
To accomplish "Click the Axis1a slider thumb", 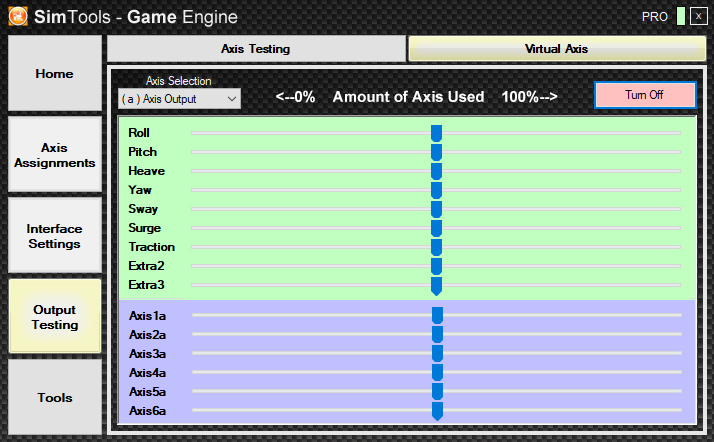I will [437, 316].
